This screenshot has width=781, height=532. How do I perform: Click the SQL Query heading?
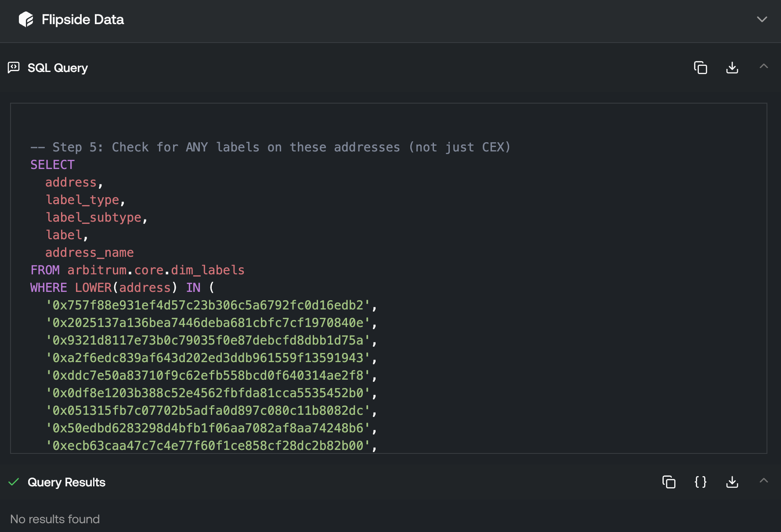point(58,68)
